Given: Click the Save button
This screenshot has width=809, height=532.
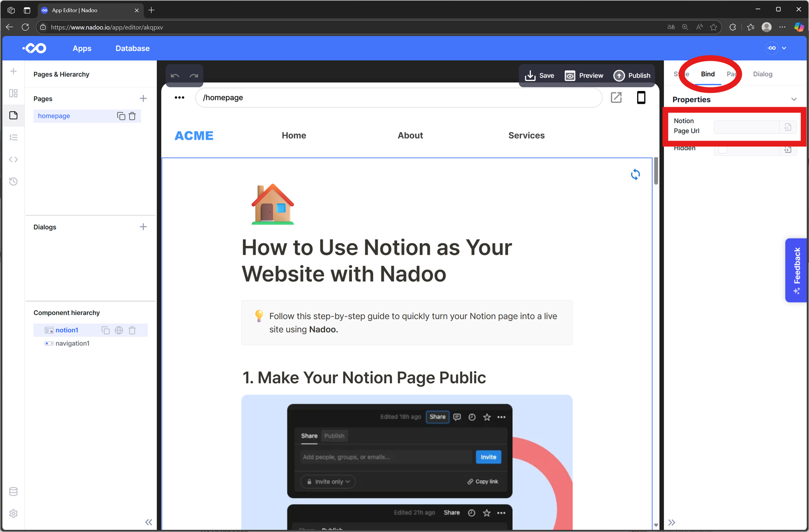Looking at the screenshot, I should (x=540, y=76).
